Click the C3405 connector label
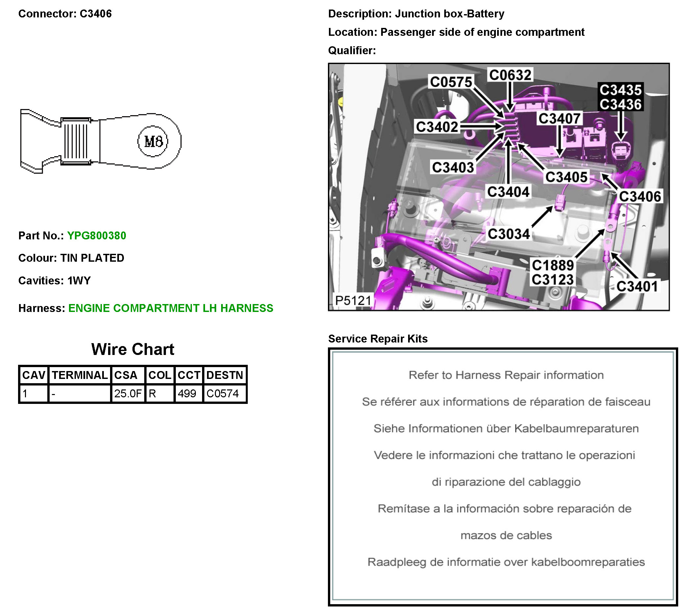This screenshot has height=616, width=692. tap(566, 177)
